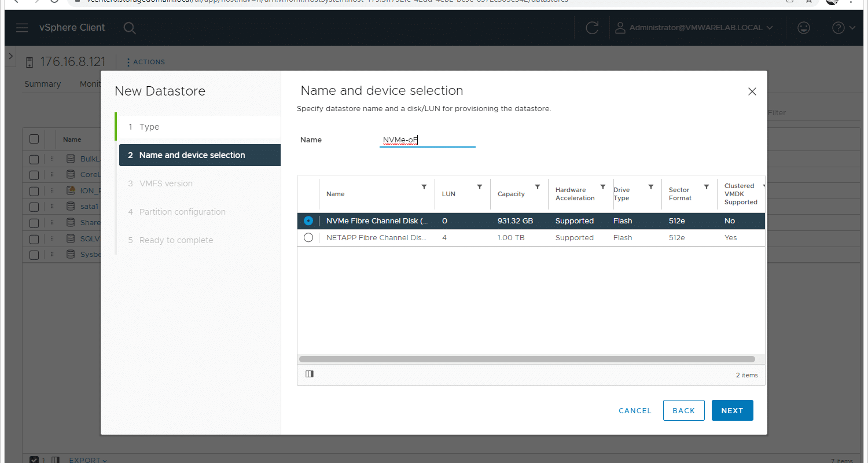Open the smiley feedback icon
Screen dimensions: 868x463
[803, 28]
